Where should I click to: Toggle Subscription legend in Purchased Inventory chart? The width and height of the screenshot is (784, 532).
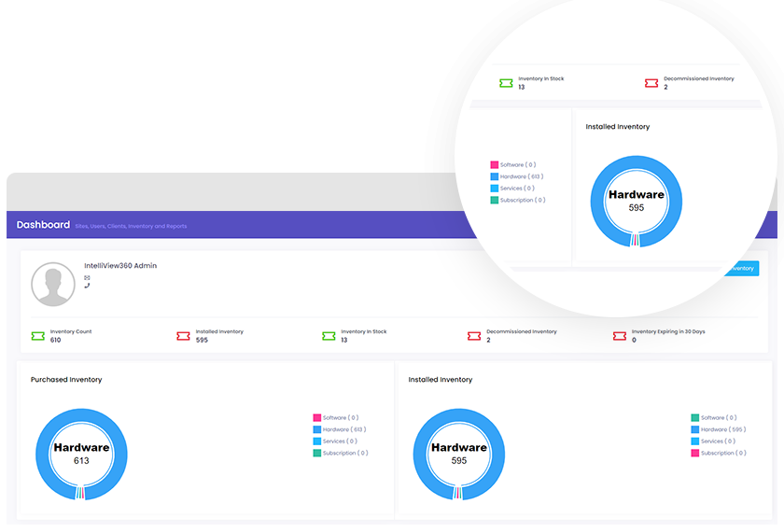341,453
